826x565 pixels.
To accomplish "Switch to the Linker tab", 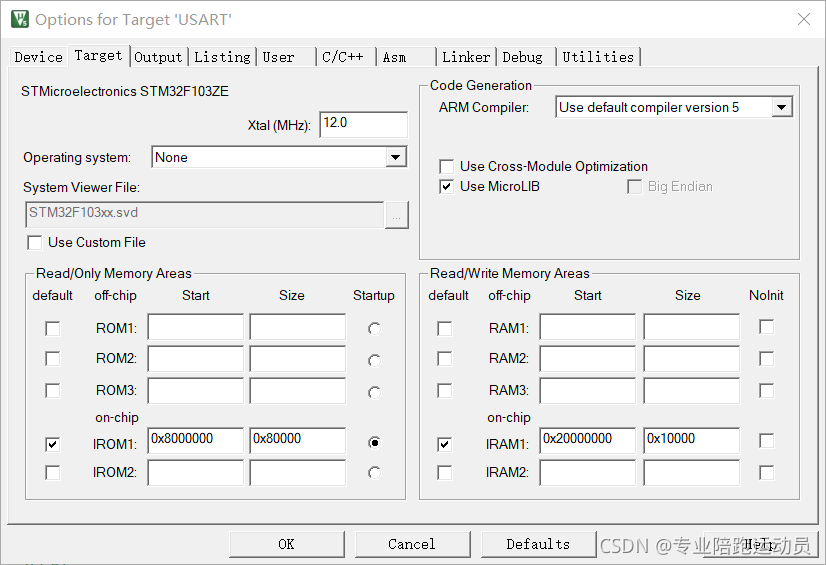I will (x=466, y=57).
